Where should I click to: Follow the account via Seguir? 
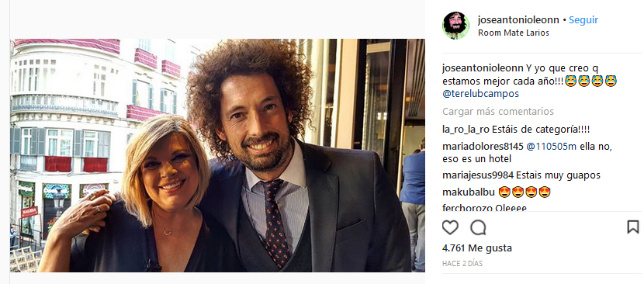point(583,19)
